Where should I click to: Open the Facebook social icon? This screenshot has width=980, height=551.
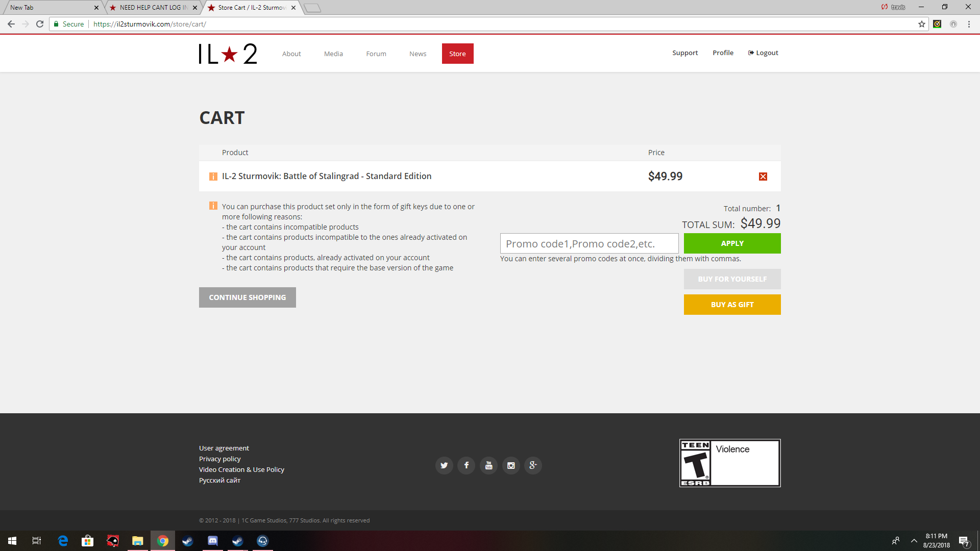pos(466,465)
